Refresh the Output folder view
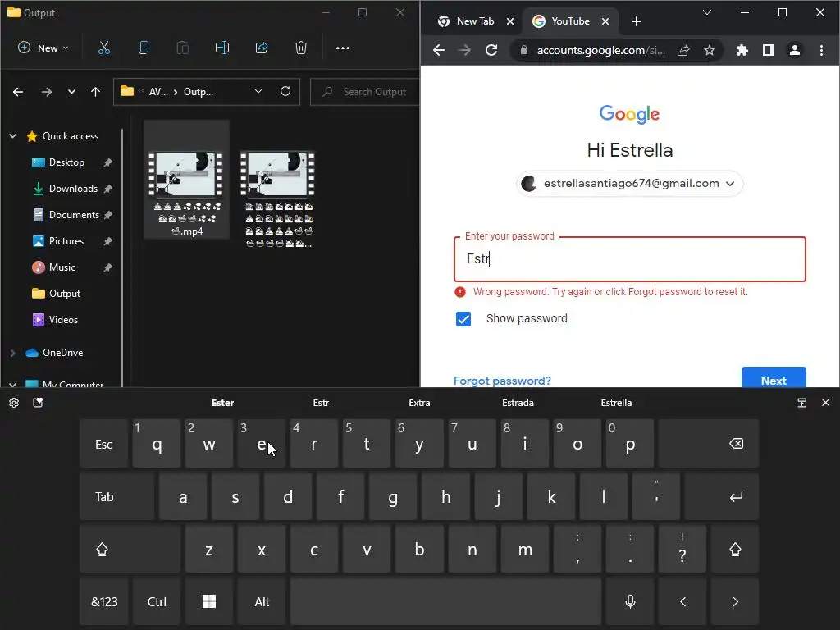 coord(285,92)
